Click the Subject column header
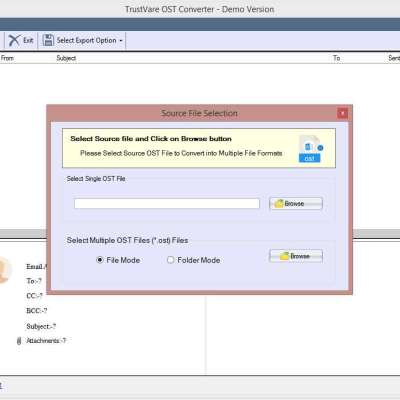 pos(66,58)
